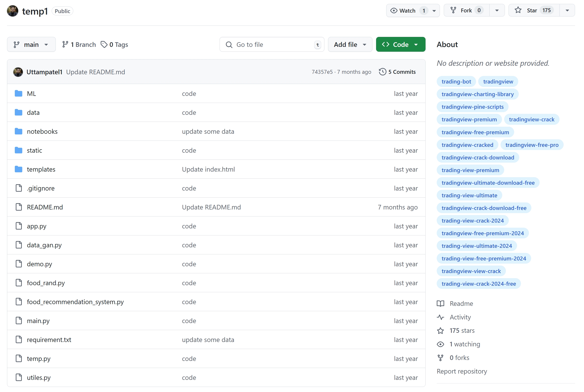Click the repository owner avatar by temp1

click(x=12, y=11)
